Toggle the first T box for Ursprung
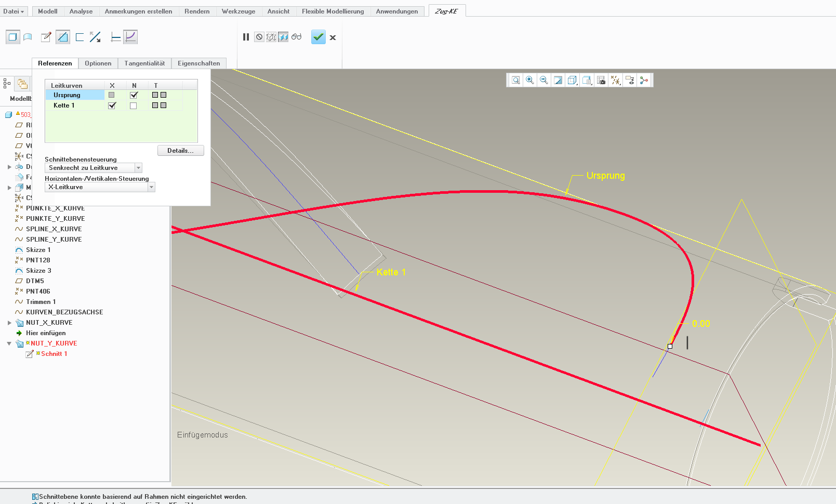Viewport: 836px width, 504px height. 155,95
